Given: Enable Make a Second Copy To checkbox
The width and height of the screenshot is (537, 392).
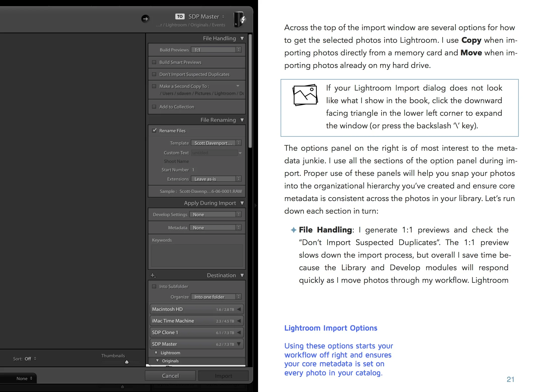Looking at the screenshot, I should (x=154, y=86).
